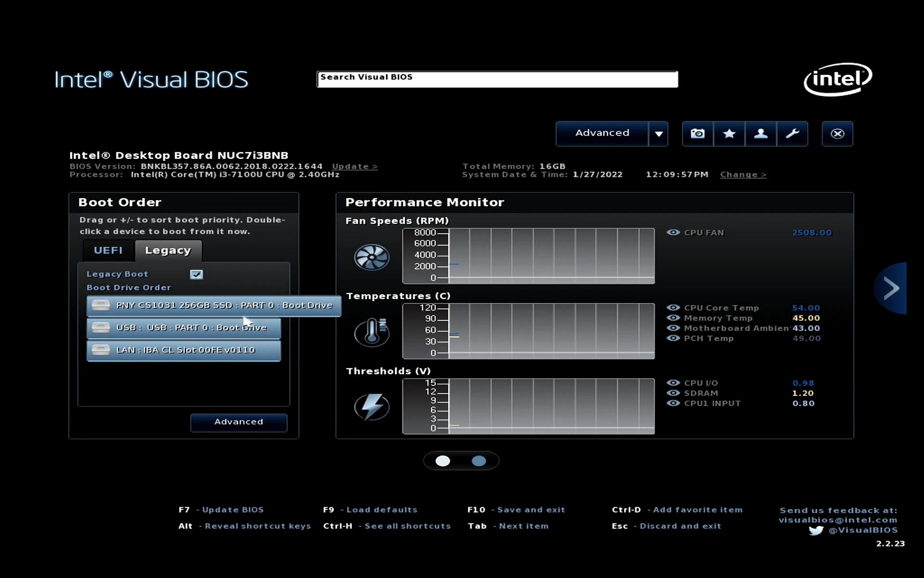Select USB PART 0 boot drive entry

point(183,328)
